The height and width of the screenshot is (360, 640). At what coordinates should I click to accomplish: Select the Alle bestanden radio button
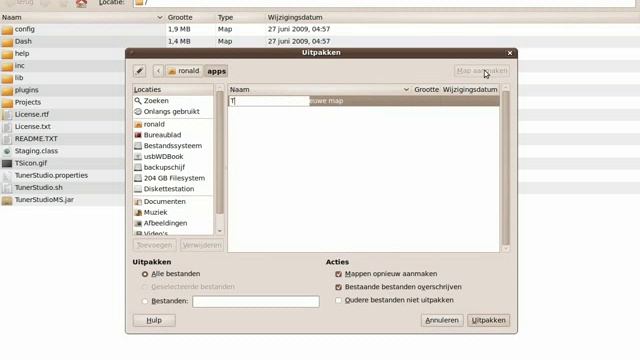click(x=145, y=274)
